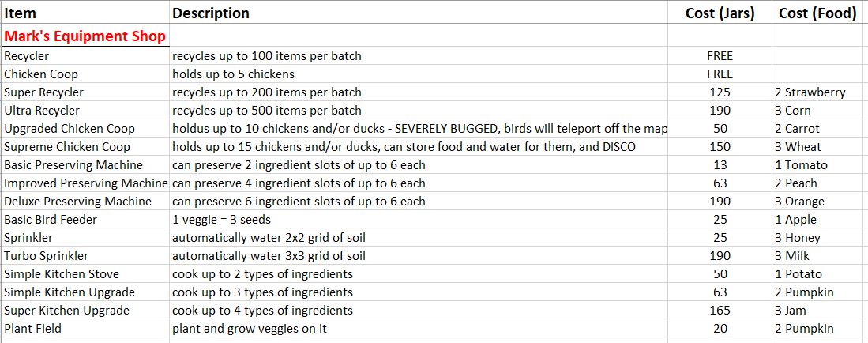Image resolution: width=868 pixels, height=343 pixels.
Task: Select the 'Ultra Recycler' item cell
Action: [42, 111]
